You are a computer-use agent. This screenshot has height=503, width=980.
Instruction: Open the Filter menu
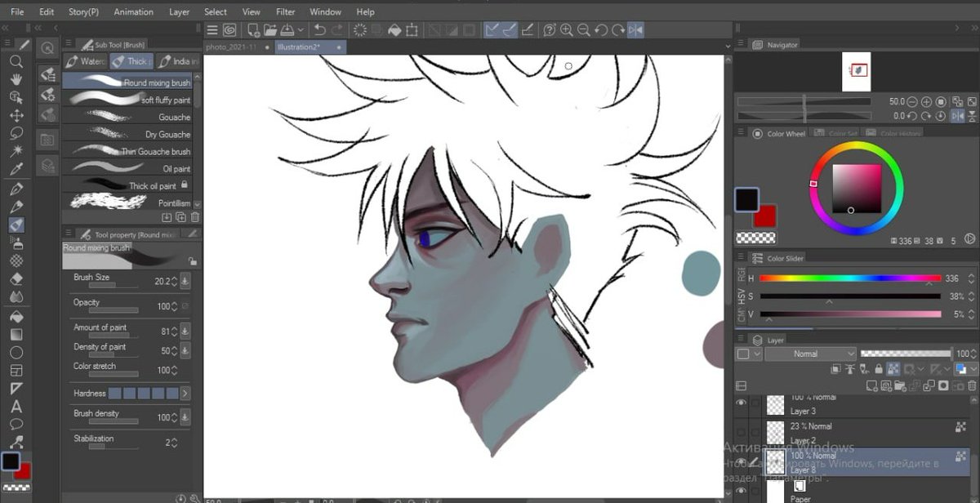click(x=286, y=12)
